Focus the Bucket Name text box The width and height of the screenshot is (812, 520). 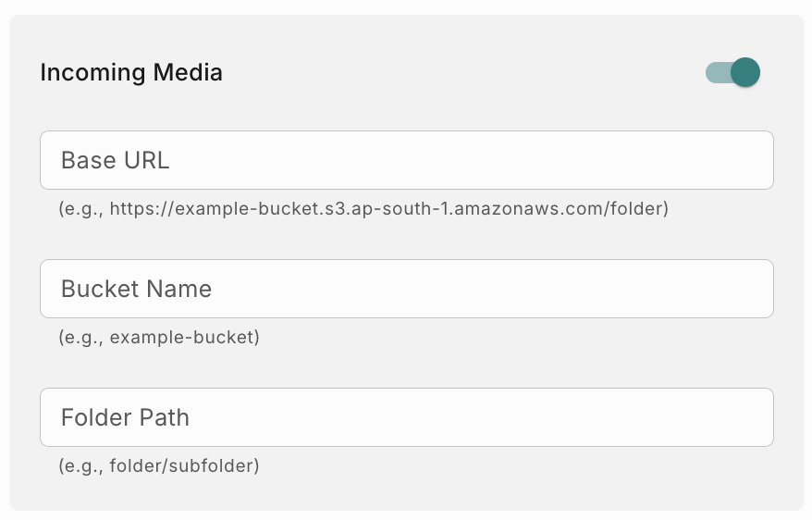coord(407,289)
